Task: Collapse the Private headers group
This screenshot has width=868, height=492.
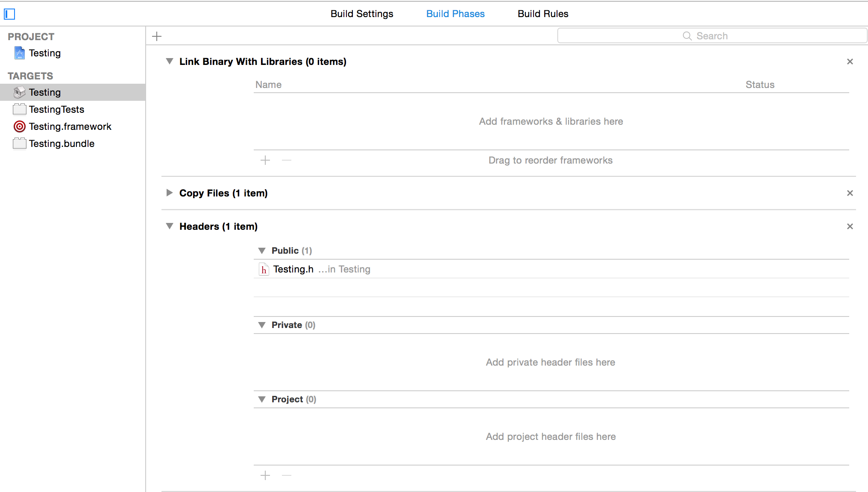Action: tap(262, 325)
